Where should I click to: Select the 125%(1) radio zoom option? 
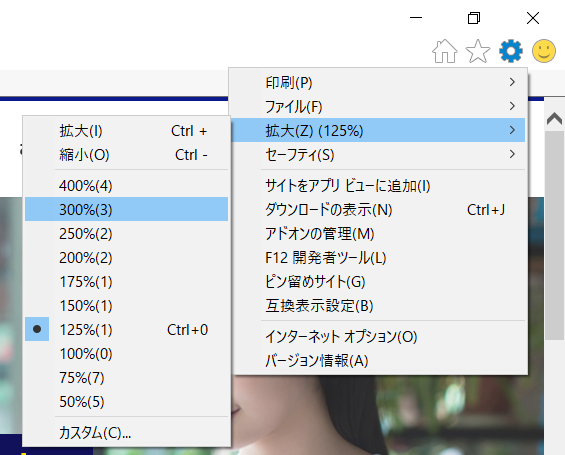[126, 329]
